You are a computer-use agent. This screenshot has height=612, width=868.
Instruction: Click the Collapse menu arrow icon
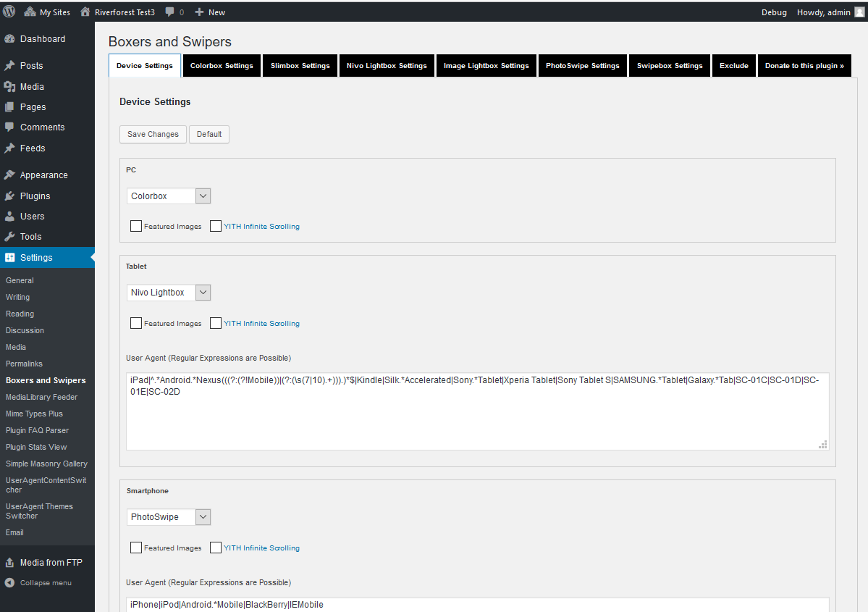(x=9, y=582)
